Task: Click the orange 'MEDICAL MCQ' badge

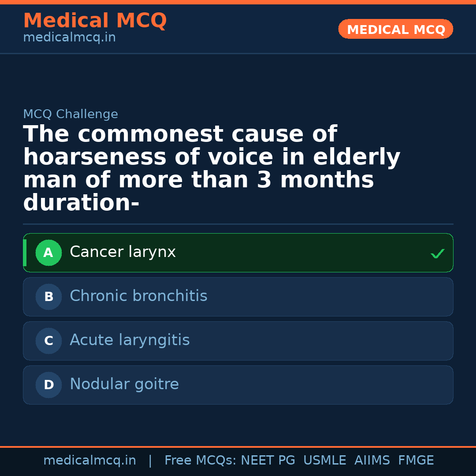Action: pos(396,29)
